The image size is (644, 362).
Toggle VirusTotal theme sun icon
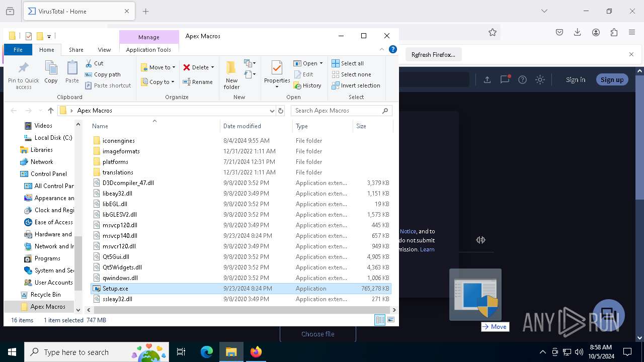pyautogui.click(x=540, y=79)
